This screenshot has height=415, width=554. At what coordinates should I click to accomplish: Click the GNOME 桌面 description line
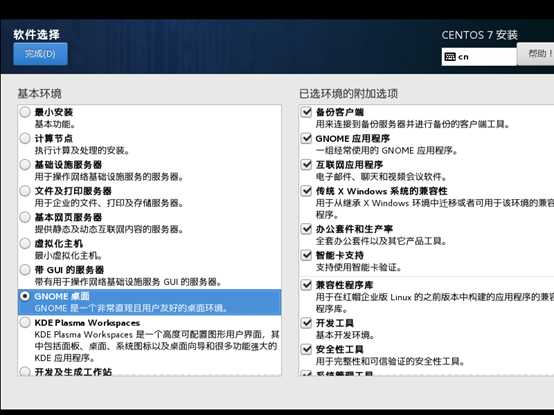131,308
